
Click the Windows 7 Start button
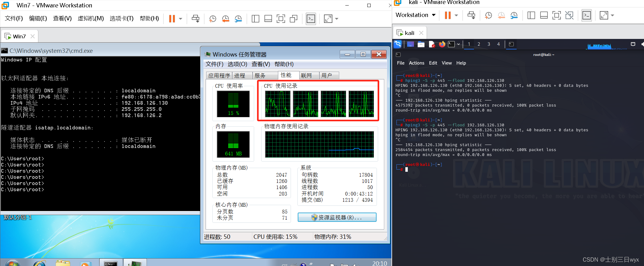point(13,263)
